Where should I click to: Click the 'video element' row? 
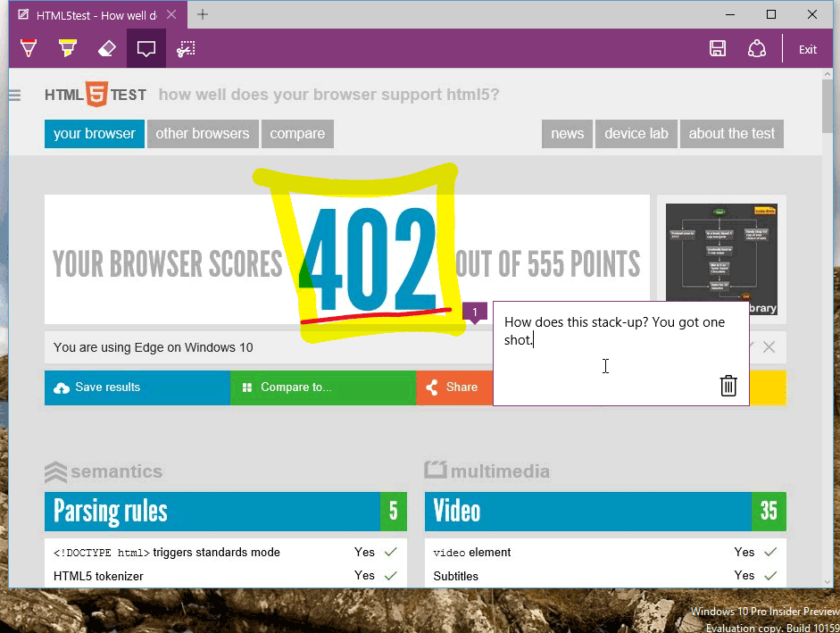605,552
